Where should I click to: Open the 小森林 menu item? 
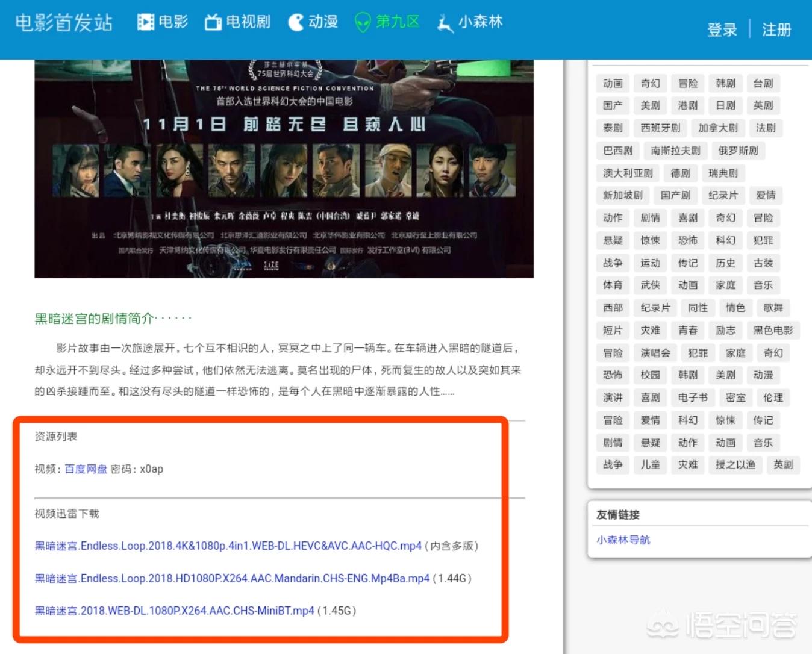(480, 22)
